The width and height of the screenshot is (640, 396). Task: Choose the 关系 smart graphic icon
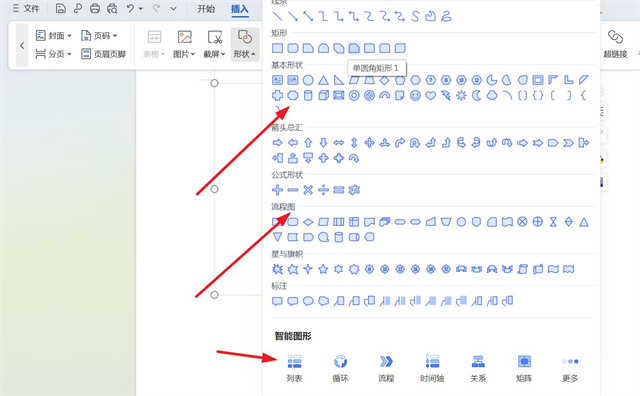(478, 362)
